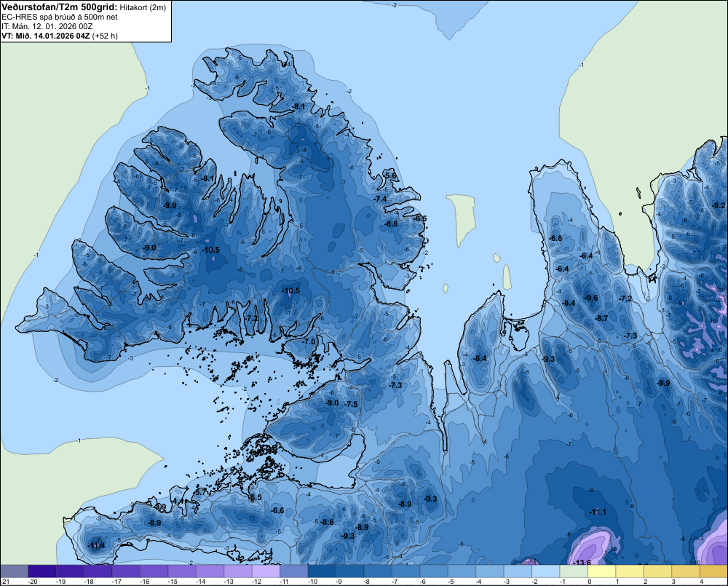Click the -12 light lilac legend swatch

click(x=266, y=571)
